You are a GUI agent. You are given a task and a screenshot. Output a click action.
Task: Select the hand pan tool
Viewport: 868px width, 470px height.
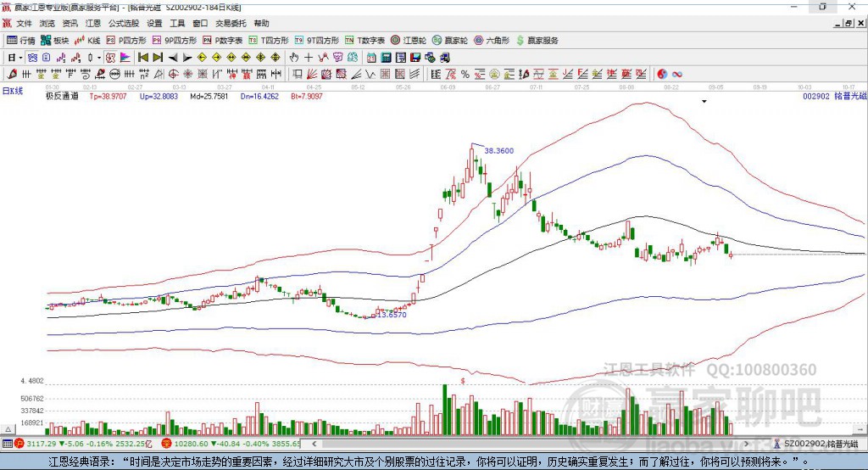(x=294, y=58)
